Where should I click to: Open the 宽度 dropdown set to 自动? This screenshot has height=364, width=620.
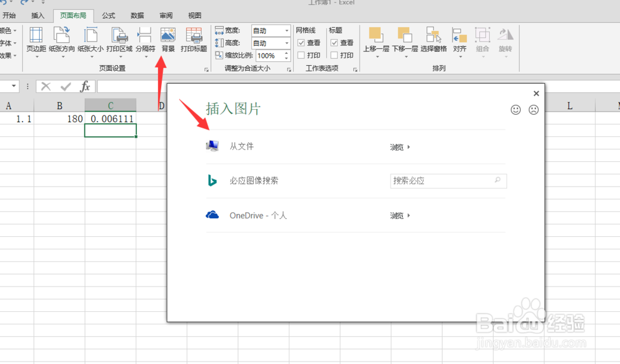point(287,30)
